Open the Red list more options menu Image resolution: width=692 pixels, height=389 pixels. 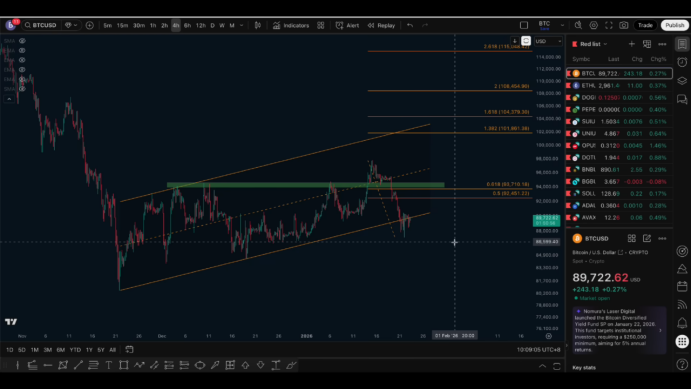click(x=662, y=44)
